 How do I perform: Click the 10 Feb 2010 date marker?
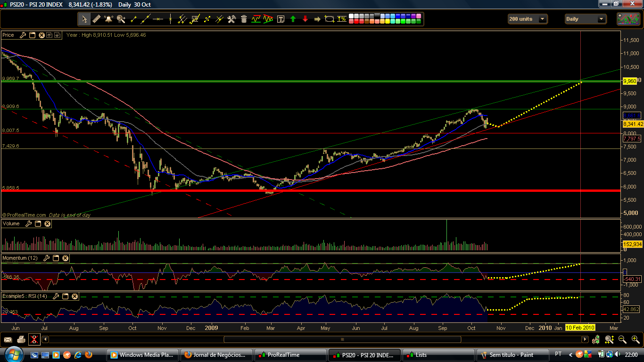580,328
